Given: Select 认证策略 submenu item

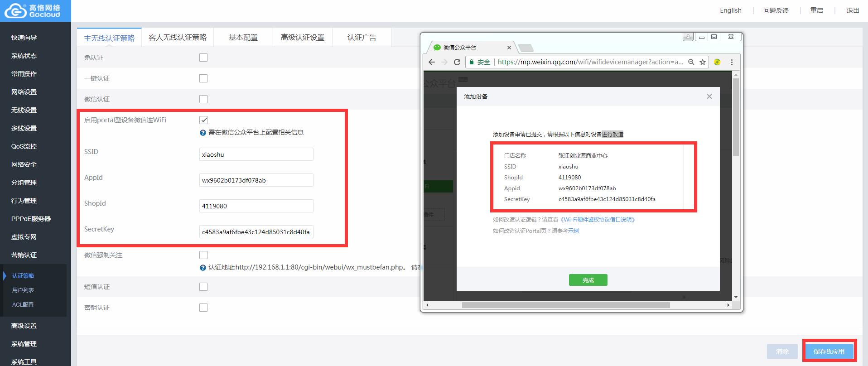Looking at the screenshot, I should tap(23, 276).
